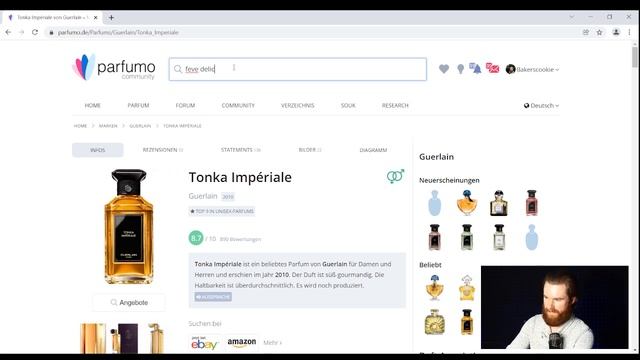The image size is (640, 360).
Task: Click the Parfumo community logo
Action: (x=114, y=67)
